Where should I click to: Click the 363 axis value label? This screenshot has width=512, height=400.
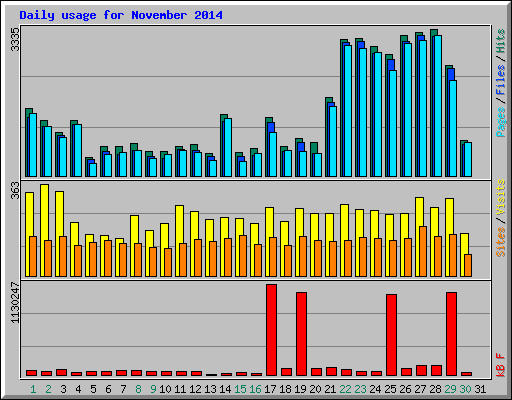point(15,190)
